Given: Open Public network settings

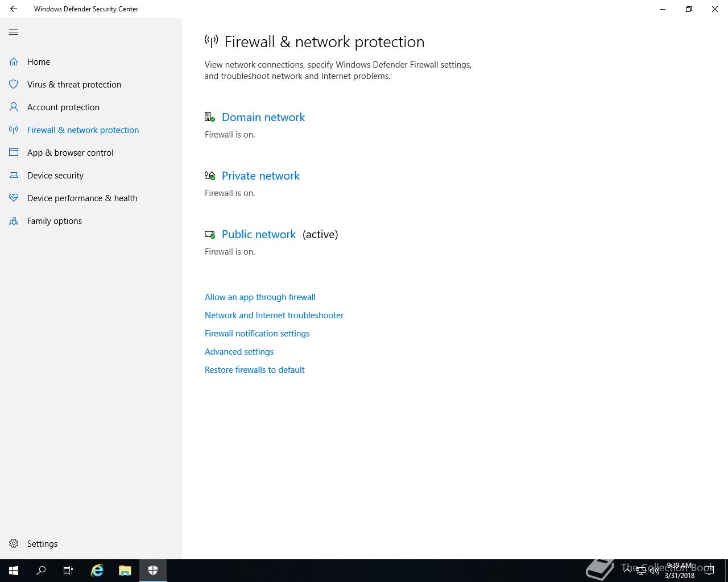Looking at the screenshot, I should pos(259,234).
